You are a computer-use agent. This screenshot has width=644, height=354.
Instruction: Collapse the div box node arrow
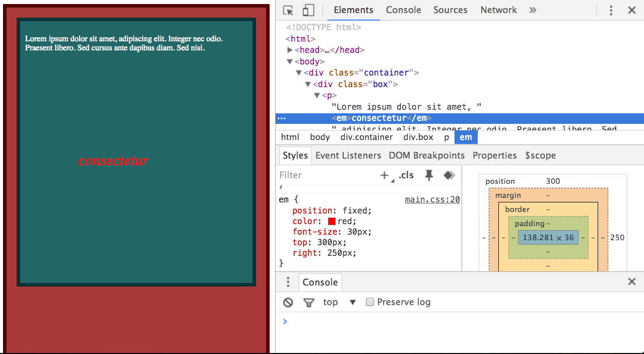(x=308, y=85)
